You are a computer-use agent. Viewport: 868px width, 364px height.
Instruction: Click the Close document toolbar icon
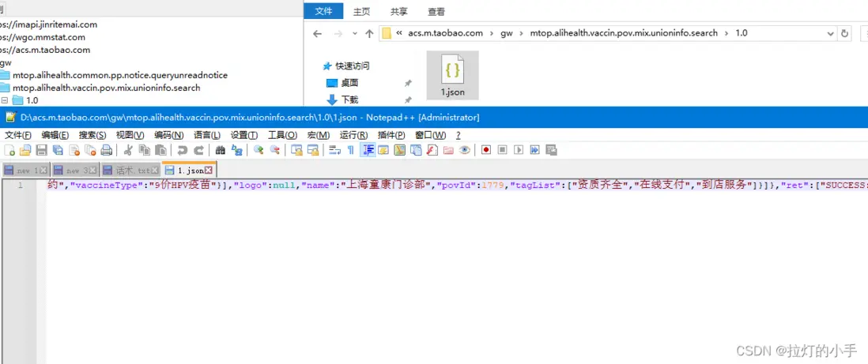pyautogui.click(x=74, y=150)
